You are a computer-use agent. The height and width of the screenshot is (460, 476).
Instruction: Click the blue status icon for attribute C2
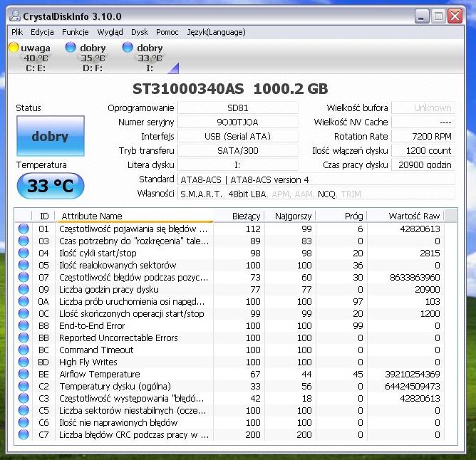(x=24, y=386)
